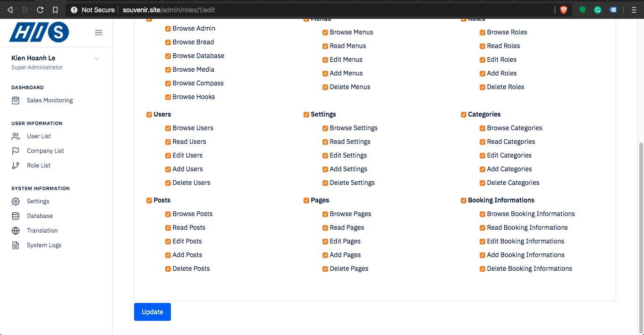Click the System Logs document icon
This screenshot has width=644, height=335.
(16, 245)
